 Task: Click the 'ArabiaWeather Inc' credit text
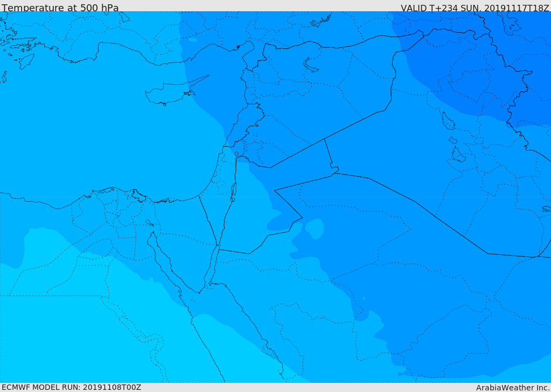(x=513, y=388)
